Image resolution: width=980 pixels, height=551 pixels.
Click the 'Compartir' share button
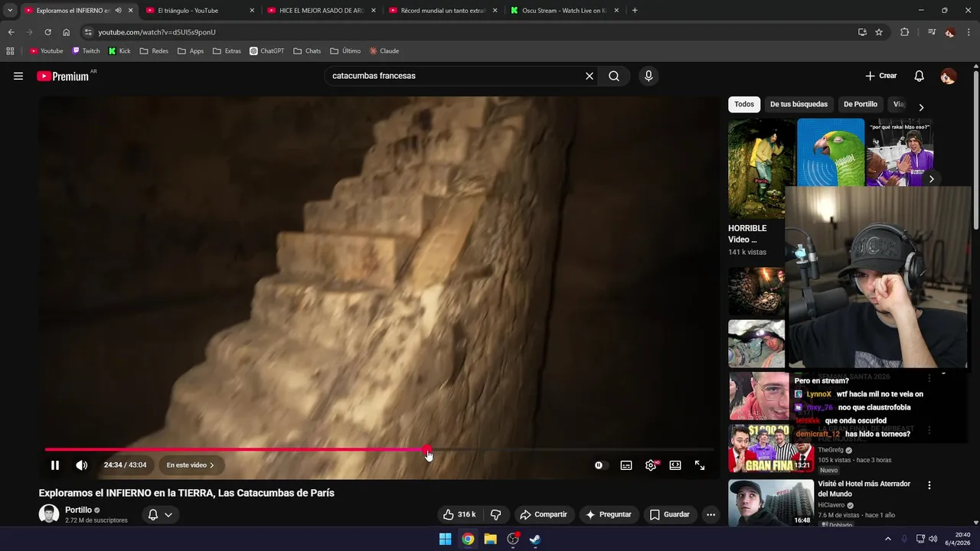(544, 514)
